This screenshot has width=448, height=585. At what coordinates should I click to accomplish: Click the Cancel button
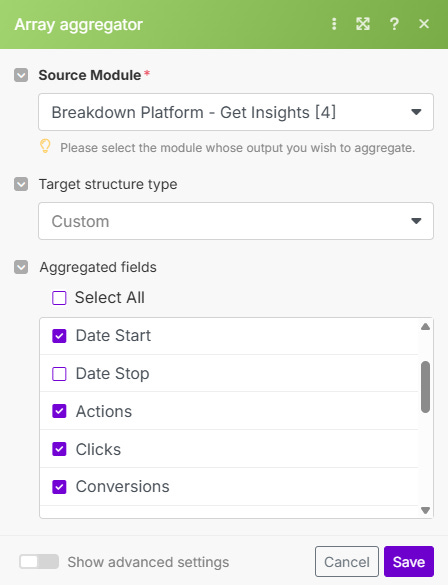pos(347,561)
